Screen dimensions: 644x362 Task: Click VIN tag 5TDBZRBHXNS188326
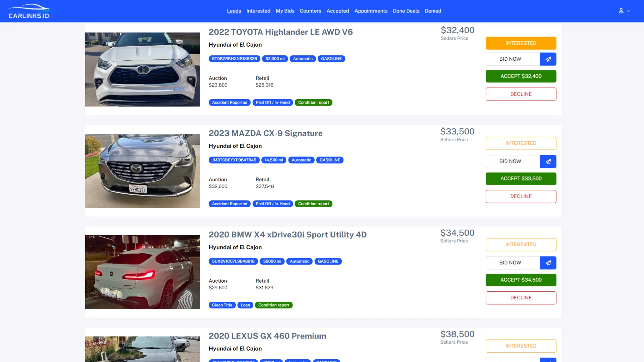pyautogui.click(x=234, y=59)
